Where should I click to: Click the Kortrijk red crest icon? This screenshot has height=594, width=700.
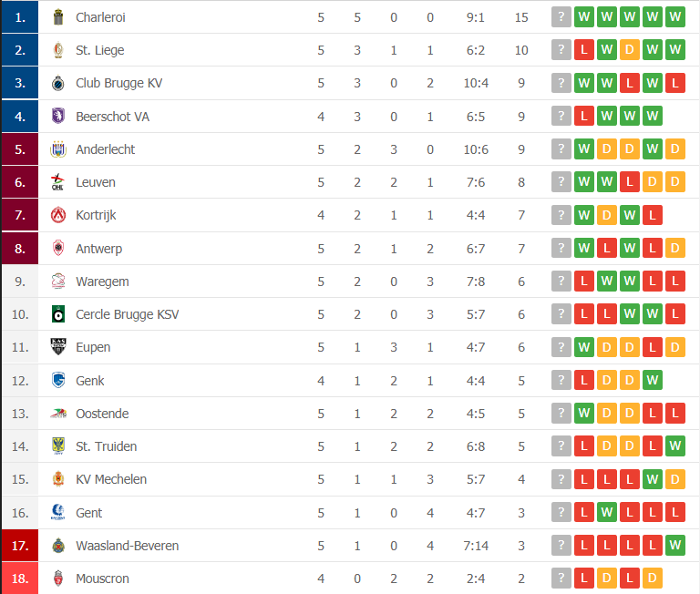(58, 215)
